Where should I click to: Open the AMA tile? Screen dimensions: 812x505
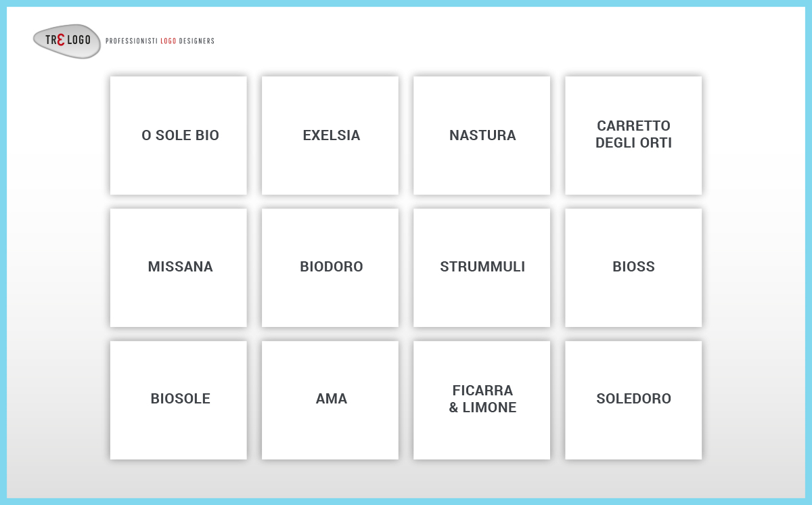click(330, 399)
